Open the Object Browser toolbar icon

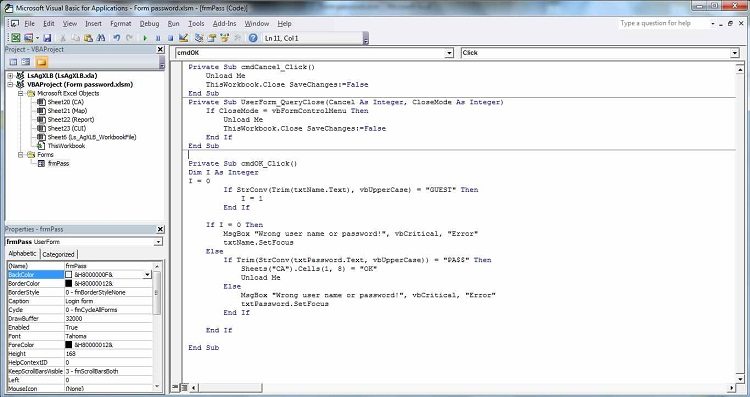pos(224,38)
